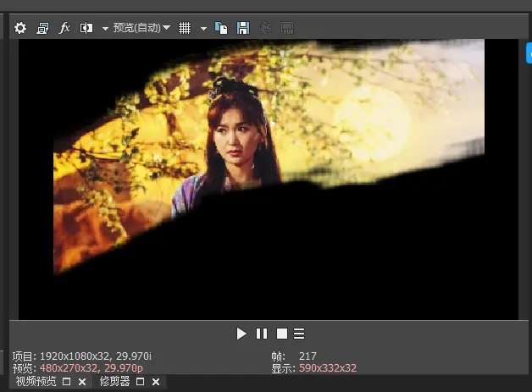This screenshot has height=392, width=532.
Task: Expand the Split Screen View dropdown arrow
Action: pos(105,29)
